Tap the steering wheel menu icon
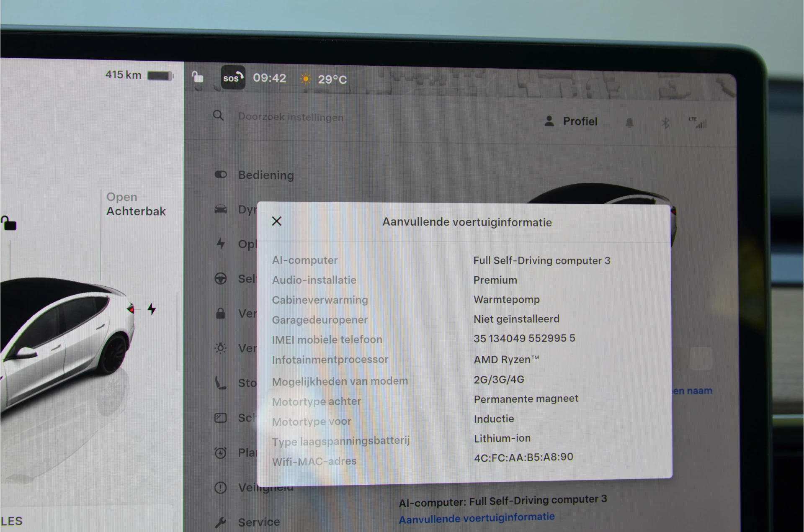 tap(221, 278)
